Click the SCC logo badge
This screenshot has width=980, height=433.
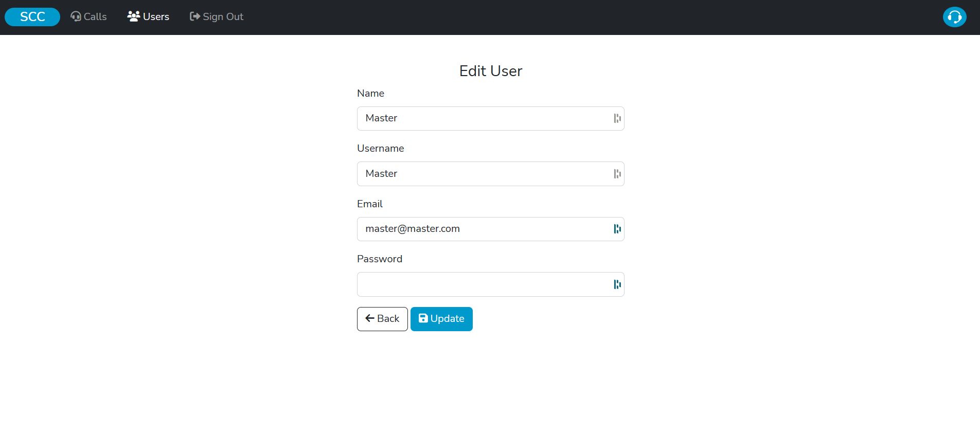(x=32, y=17)
